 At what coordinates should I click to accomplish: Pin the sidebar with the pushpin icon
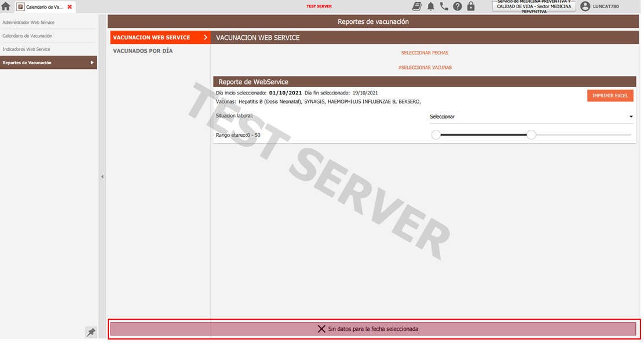coord(91,332)
